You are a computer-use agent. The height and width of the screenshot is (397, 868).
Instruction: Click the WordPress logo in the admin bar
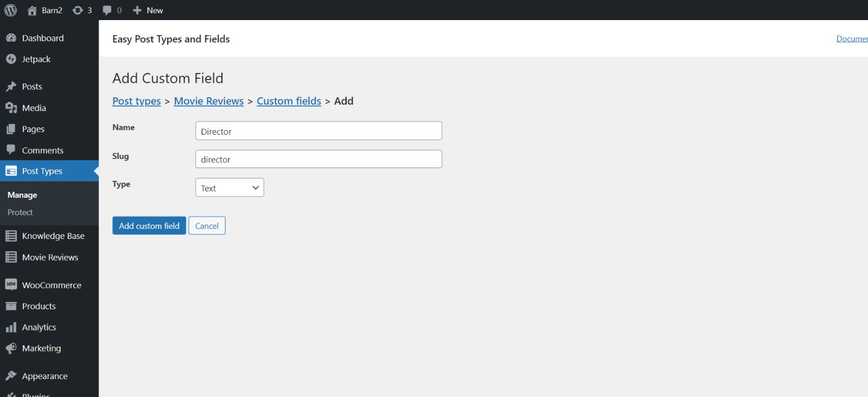coord(11,10)
